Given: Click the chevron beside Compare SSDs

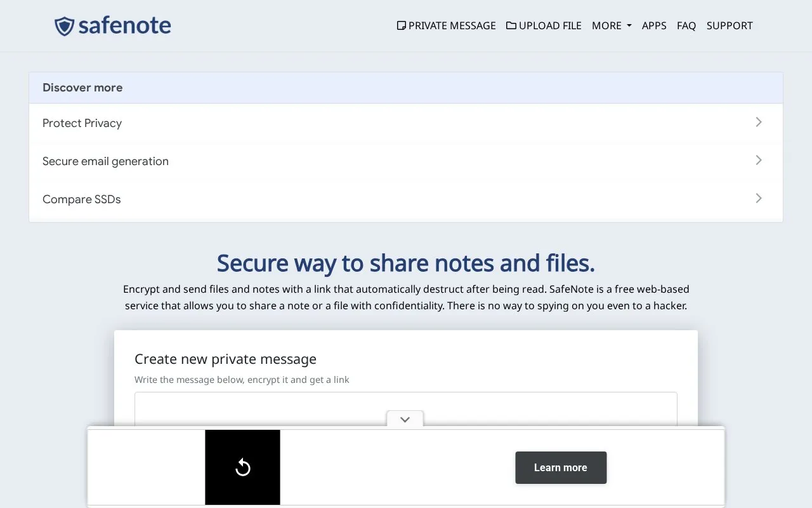Looking at the screenshot, I should (759, 198).
